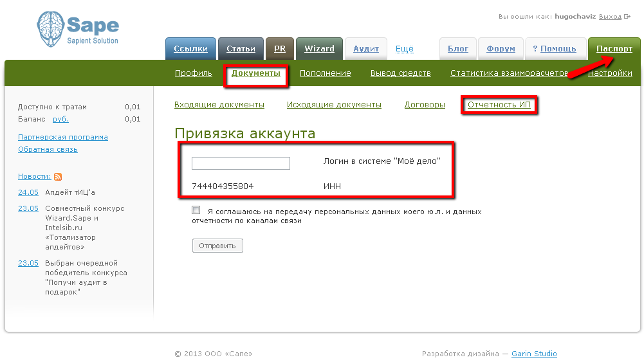This screenshot has width=644, height=362.
Task: Tick the personal data consent checkbox
Action: coord(196,210)
